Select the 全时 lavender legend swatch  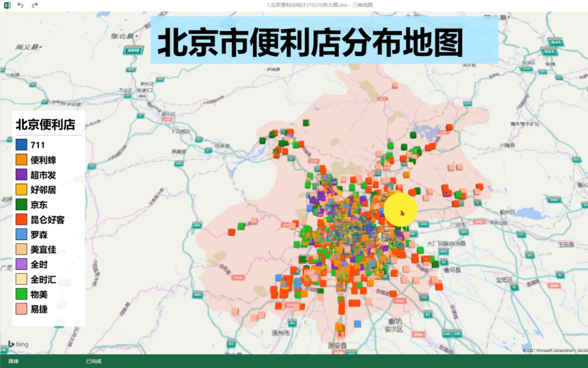(x=21, y=264)
